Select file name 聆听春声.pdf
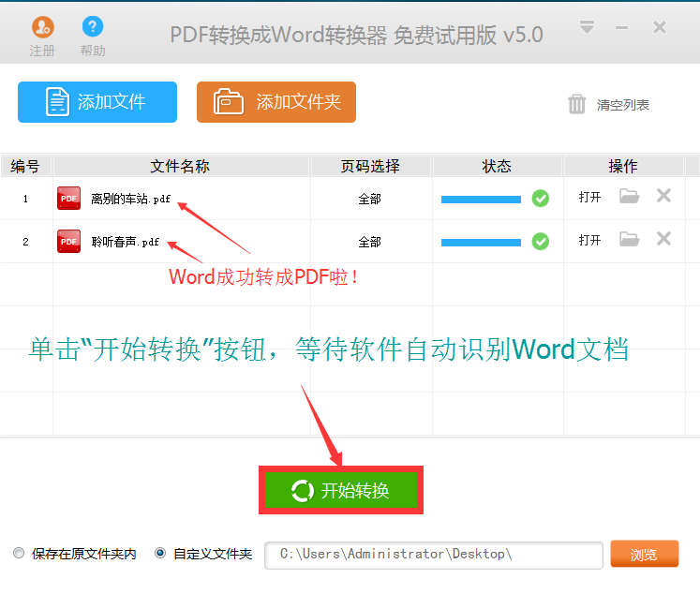Viewport: 700px width, 594px height. point(125,242)
